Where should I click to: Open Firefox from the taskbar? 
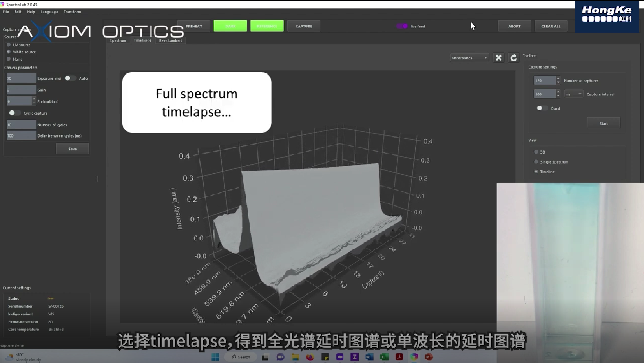[x=310, y=357]
